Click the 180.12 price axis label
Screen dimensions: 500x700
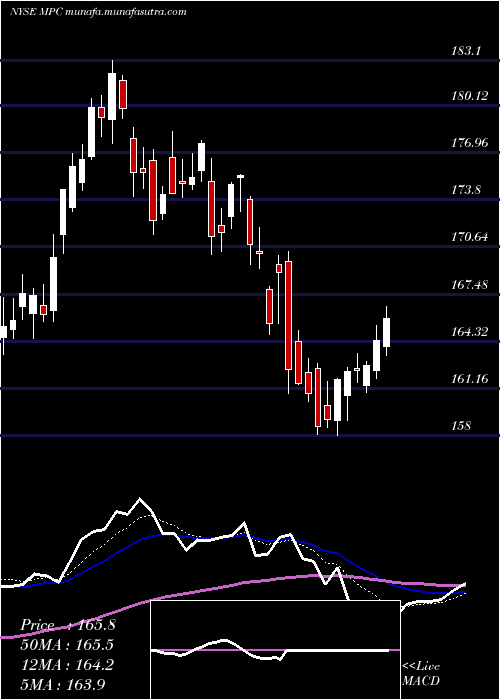(x=470, y=96)
